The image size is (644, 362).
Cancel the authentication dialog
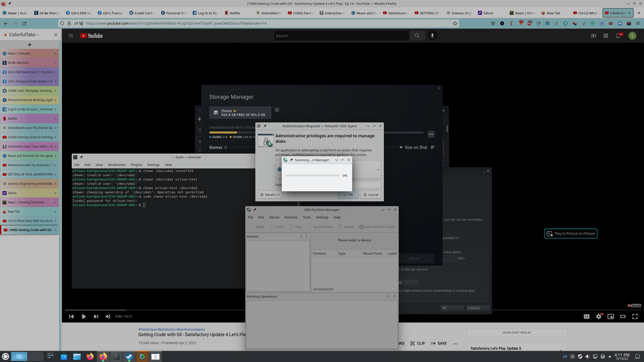click(x=370, y=195)
